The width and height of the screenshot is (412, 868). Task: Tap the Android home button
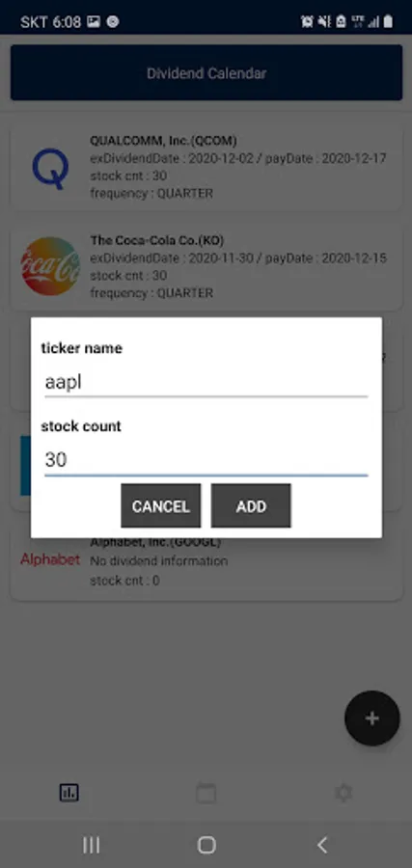[x=206, y=845]
